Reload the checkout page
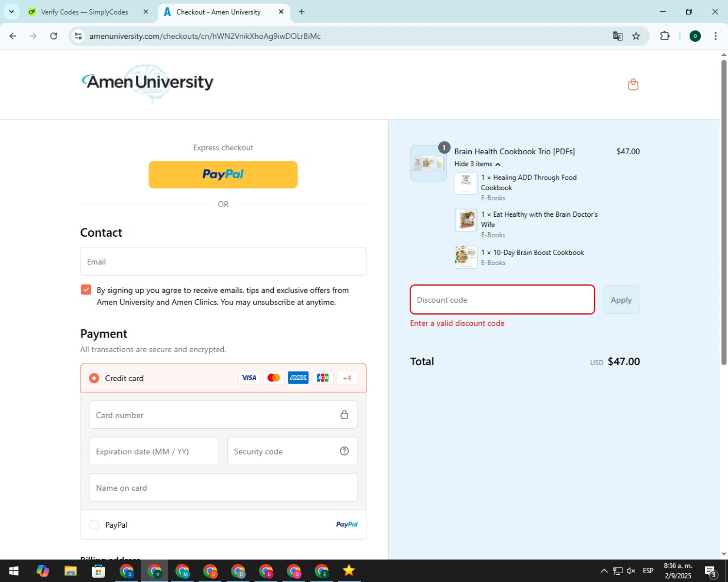 click(54, 36)
